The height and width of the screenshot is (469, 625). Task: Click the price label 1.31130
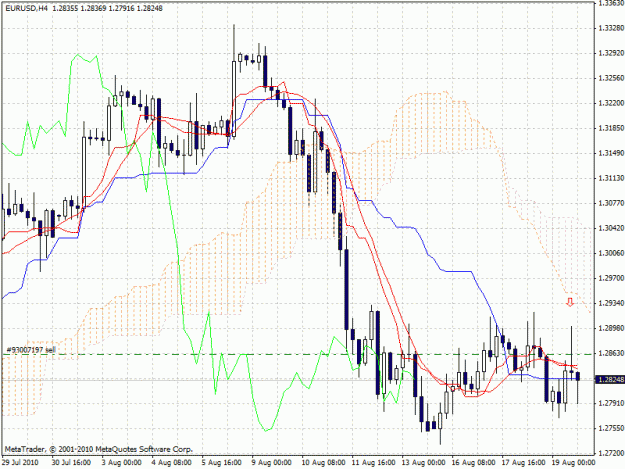[611, 178]
